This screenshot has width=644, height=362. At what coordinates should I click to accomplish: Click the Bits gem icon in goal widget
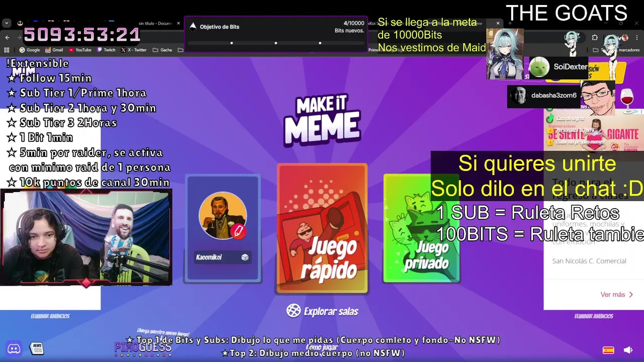193,27
